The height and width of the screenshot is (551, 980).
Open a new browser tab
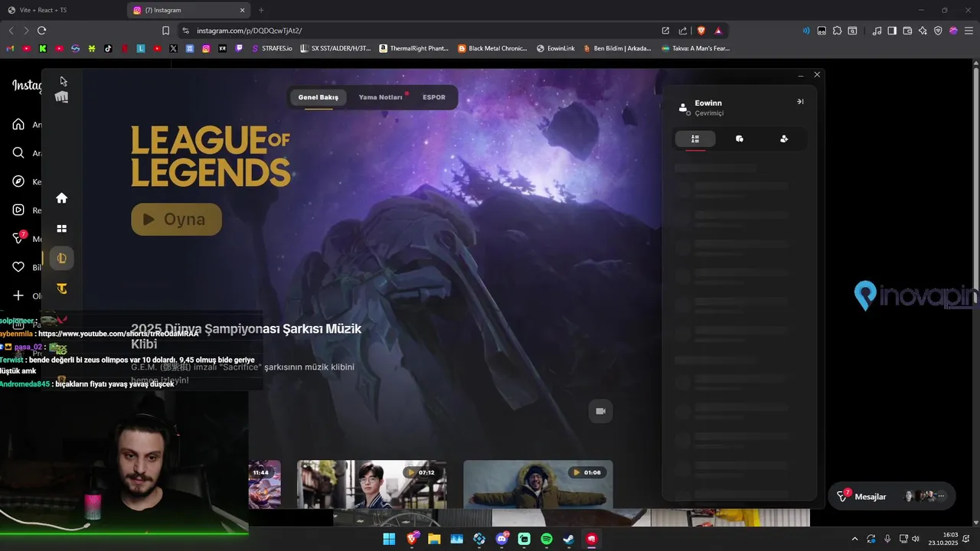(x=261, y=10)
